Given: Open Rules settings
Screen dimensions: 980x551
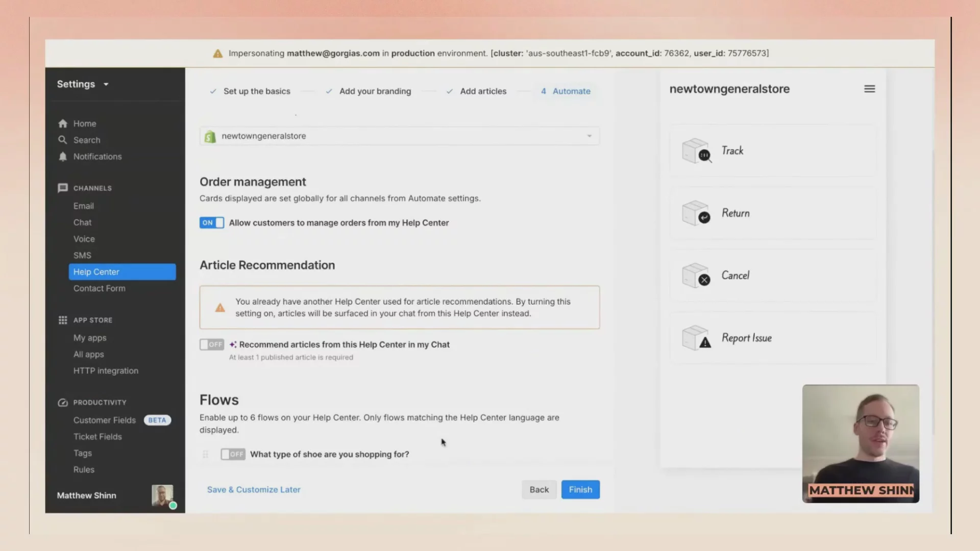Looking at the screenshot, I should point(84,470).
